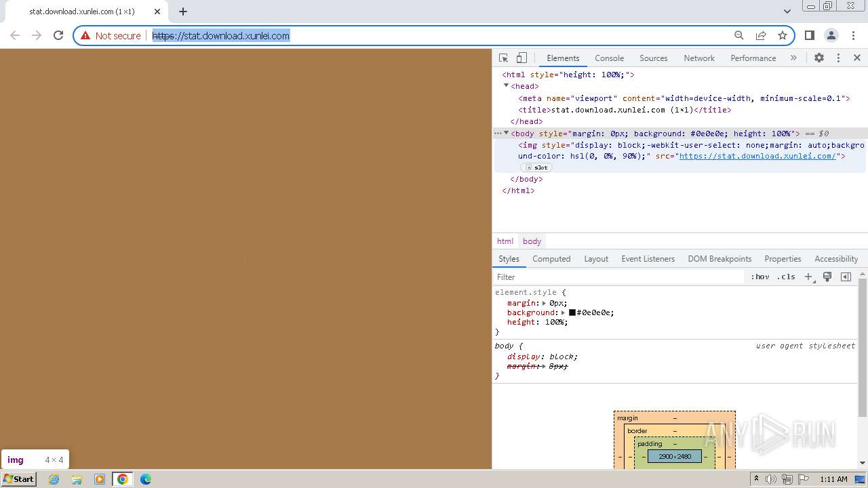Open the Event Listeners tab
868x488 pixels.
coord(648,259)
